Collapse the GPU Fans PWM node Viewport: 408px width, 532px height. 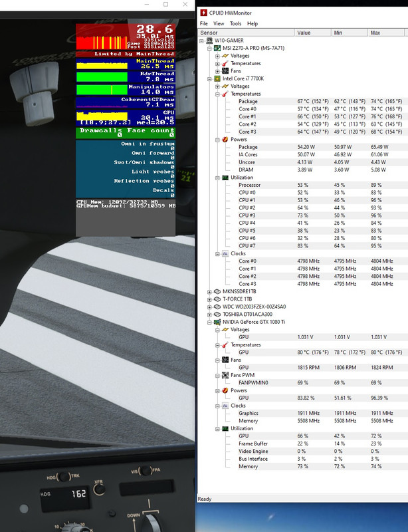pos(217,375)
